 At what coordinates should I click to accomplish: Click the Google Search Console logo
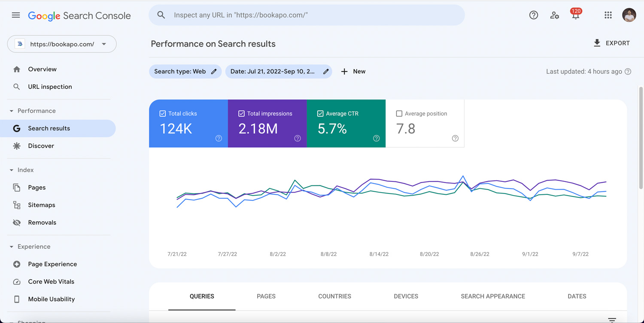79,16
